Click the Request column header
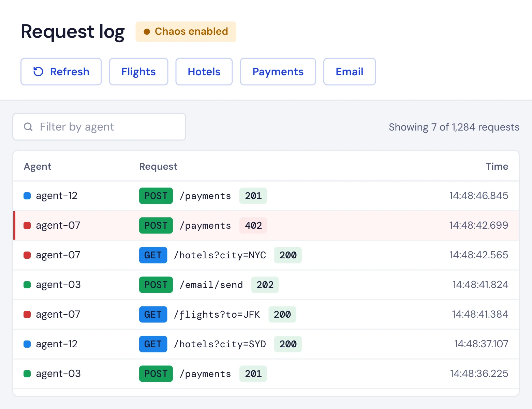Image resolution: width=532 pixels, height=409 pixels. click(x=158, y=166)
